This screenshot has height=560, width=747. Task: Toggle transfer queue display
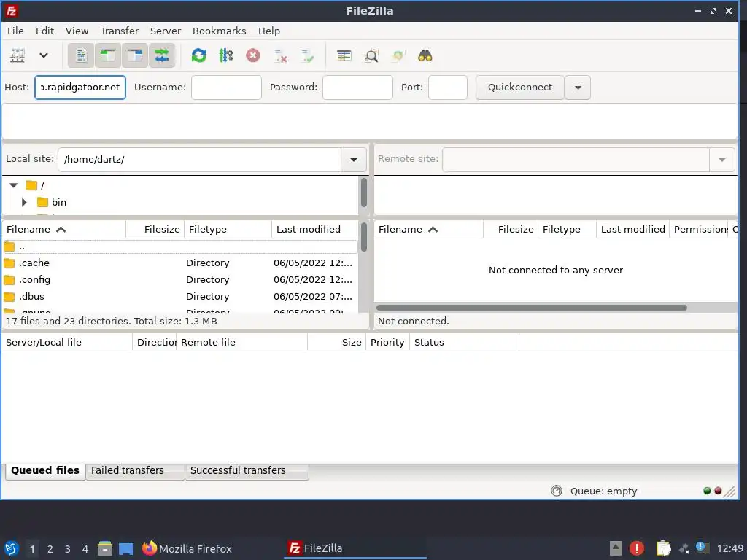[162, 55]
